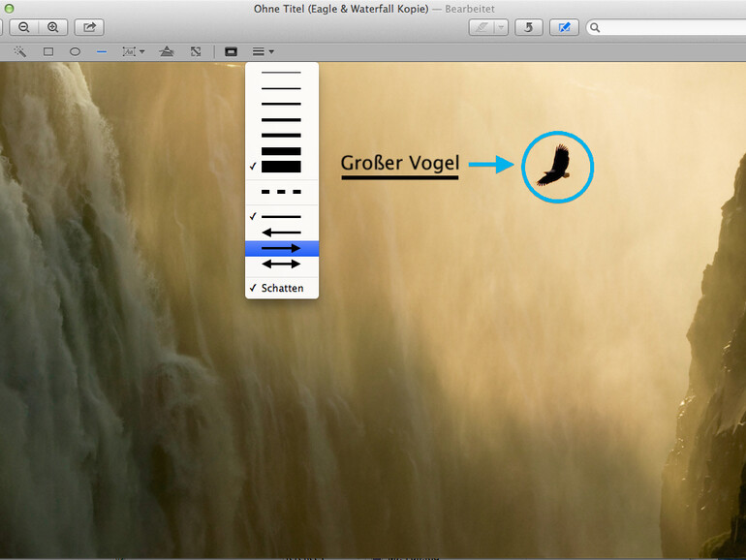Choose the fifth line weight option
The width and height of the screenshot is (746, 560).
[x=282, y=135]
